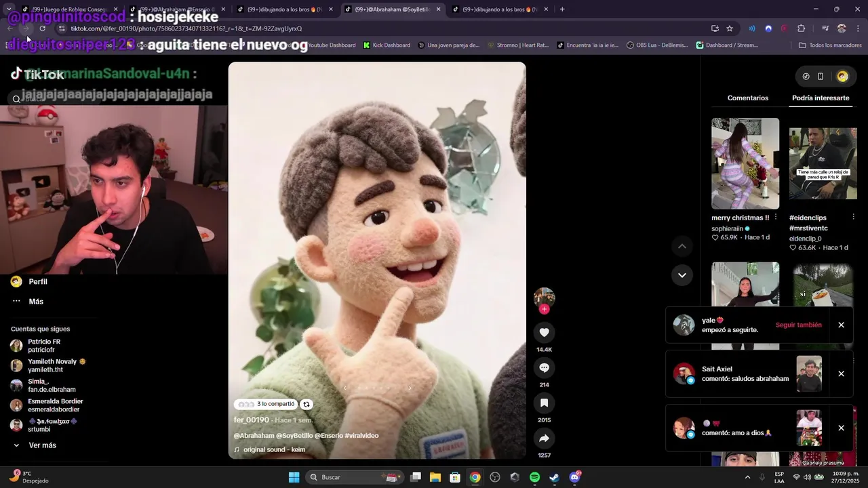Image resolution: width=868 pixels, height=488 pixels.
Task: Open the Windows Start menu
Action: click(294, 477)
